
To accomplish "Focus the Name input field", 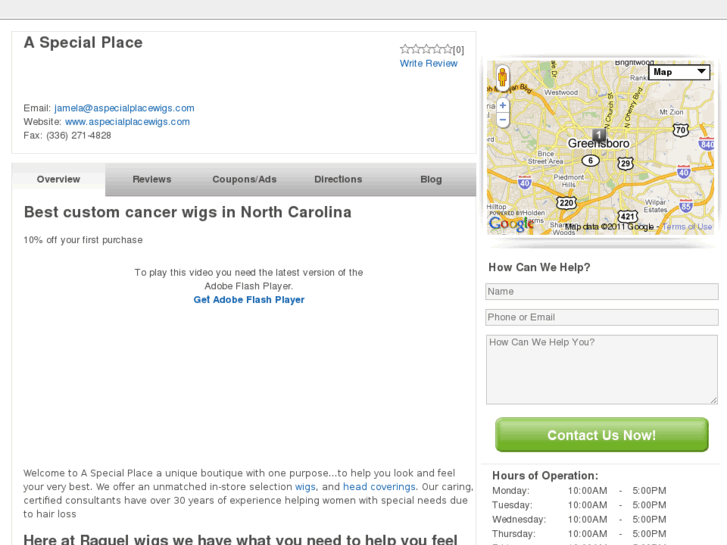I will [601, 292].
